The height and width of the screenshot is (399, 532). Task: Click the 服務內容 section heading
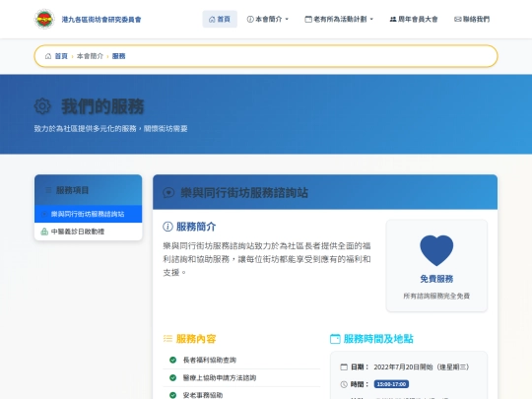pos(196,339)
